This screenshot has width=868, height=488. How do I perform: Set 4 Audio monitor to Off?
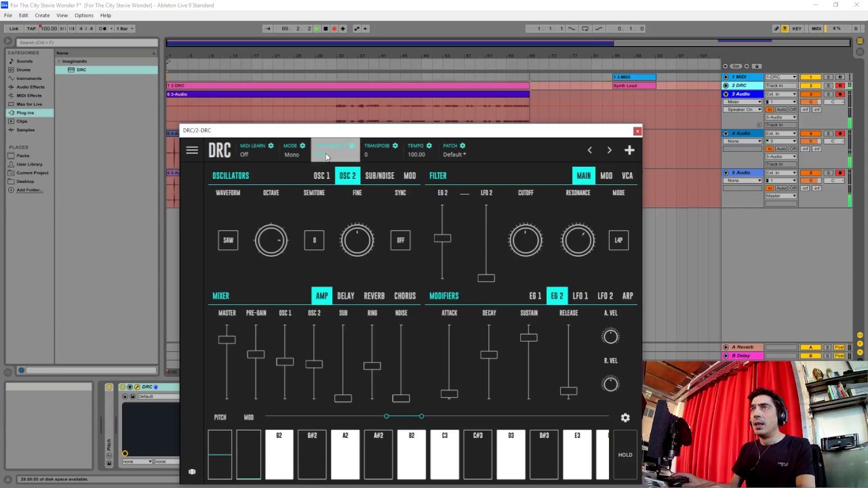[792, 149]
